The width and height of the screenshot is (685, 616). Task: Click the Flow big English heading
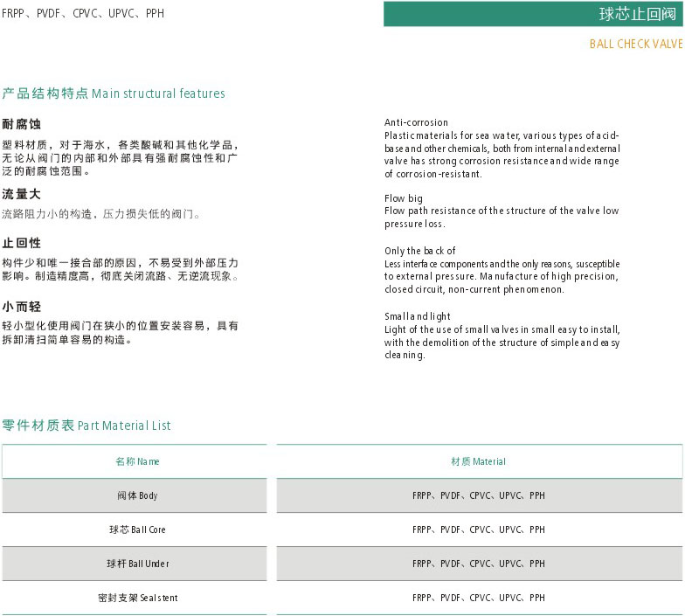point(403,198)
